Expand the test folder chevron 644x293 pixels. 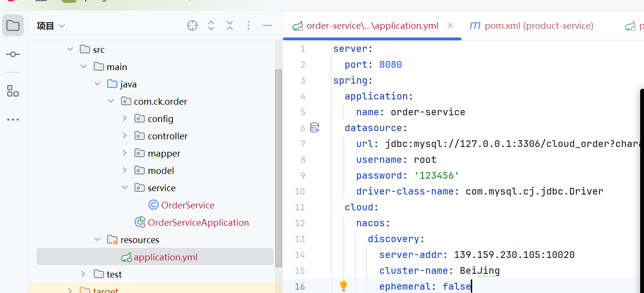83,274
